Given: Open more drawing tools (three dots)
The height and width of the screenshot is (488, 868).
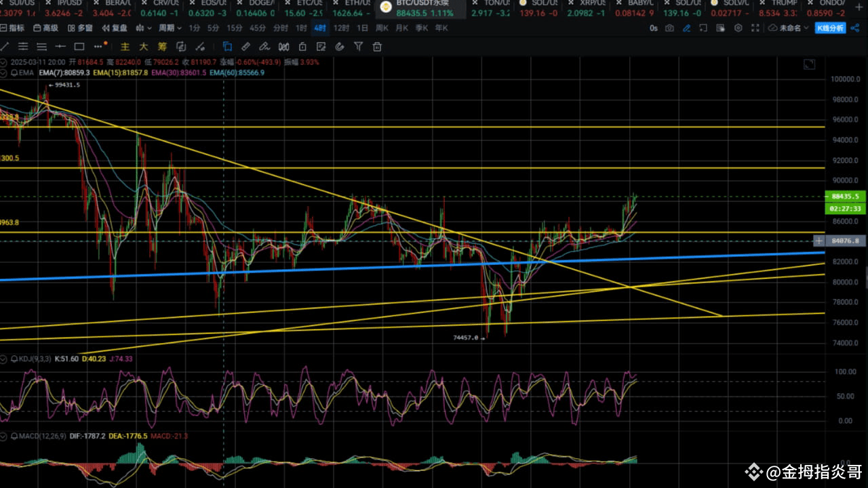Looking at the screenshot, I should click(99, 47).
